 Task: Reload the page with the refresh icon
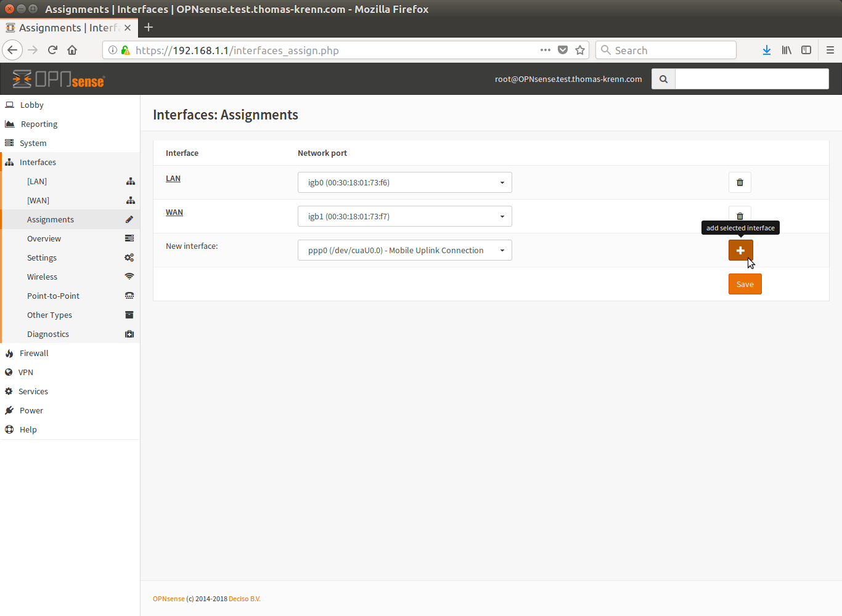[52, 51]
